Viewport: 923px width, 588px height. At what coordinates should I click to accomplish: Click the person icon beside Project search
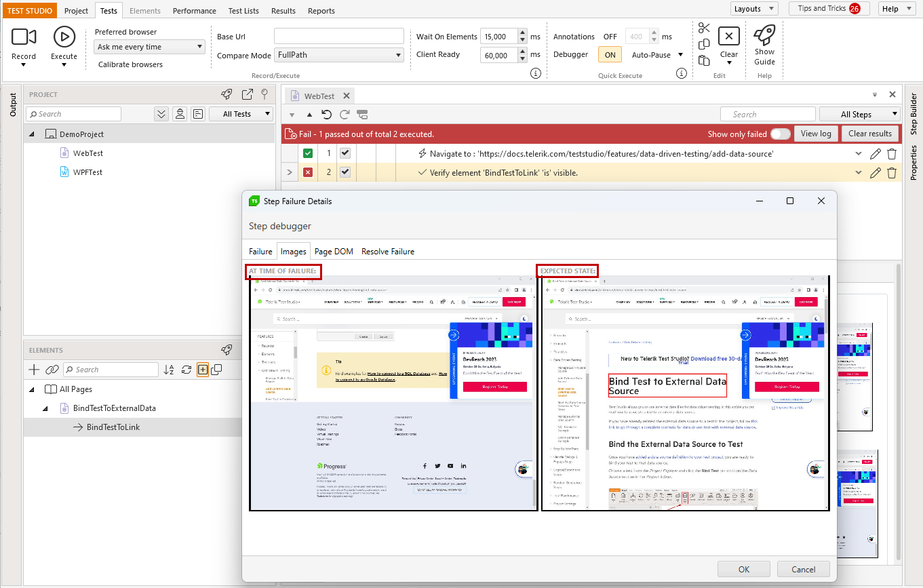pos(180,114)
